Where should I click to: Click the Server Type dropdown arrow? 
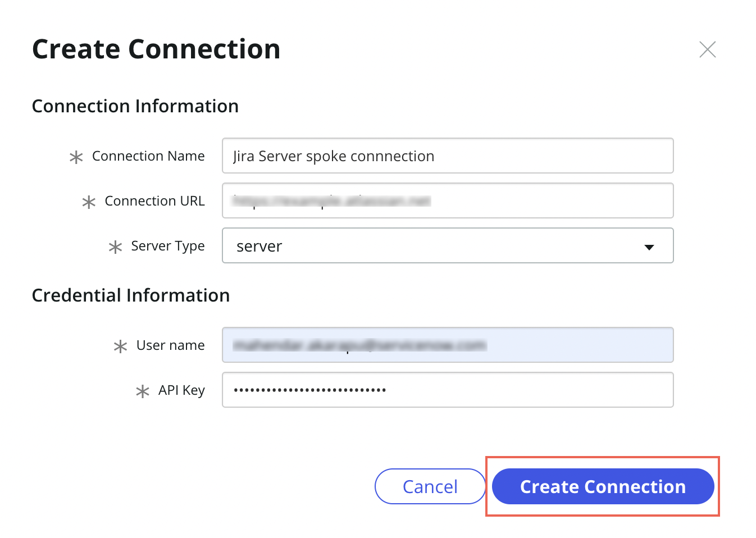pyautogui.click(x=649, y=247)
